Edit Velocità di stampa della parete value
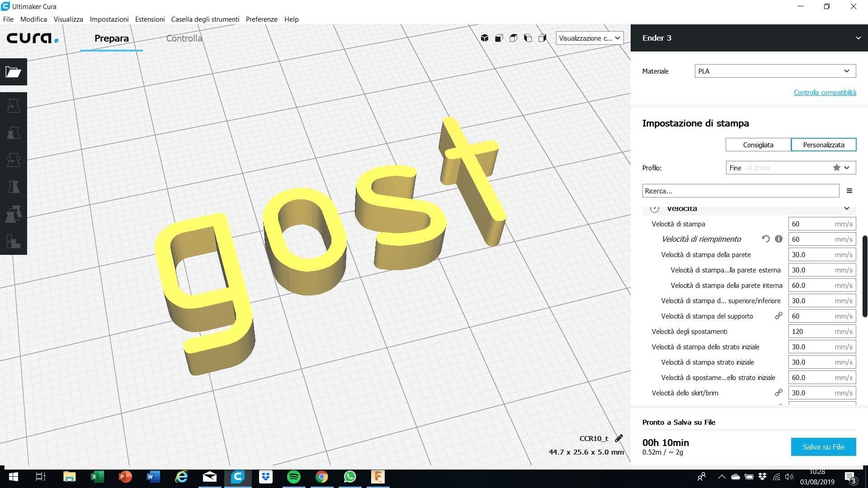Screen dimensions: 868x488 821,255
